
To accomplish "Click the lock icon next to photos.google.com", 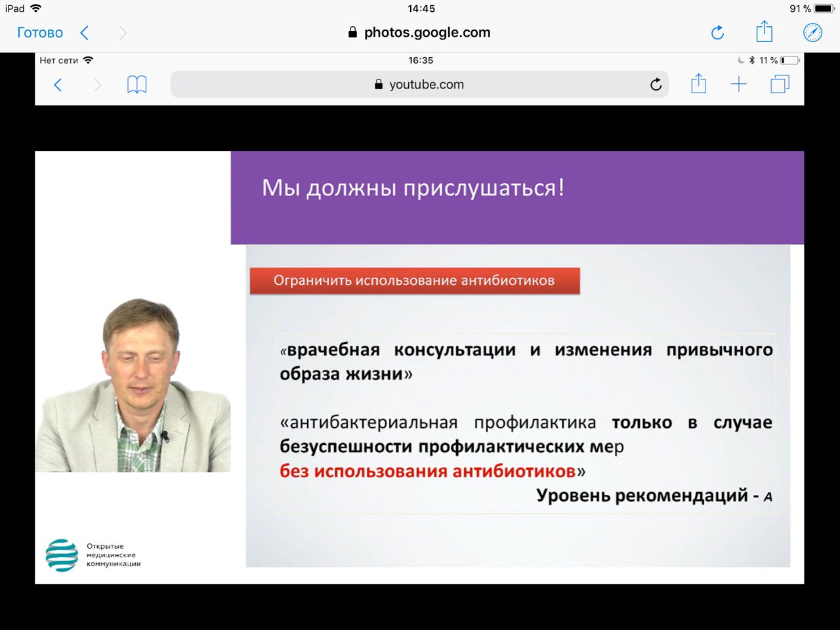I will click(353, 32).
